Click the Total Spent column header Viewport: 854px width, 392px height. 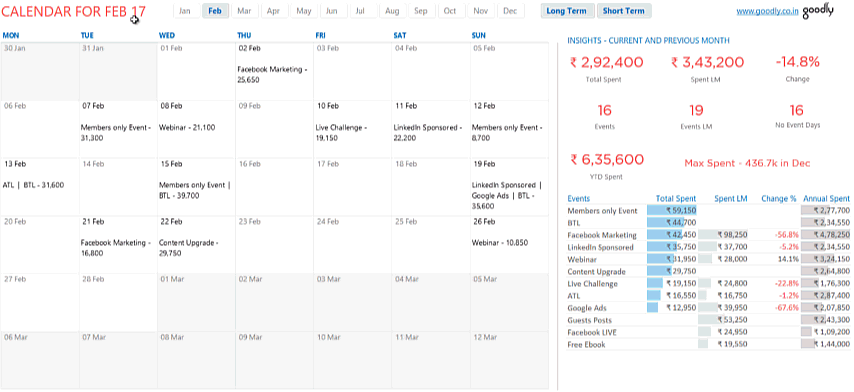(x=676, y=199)
